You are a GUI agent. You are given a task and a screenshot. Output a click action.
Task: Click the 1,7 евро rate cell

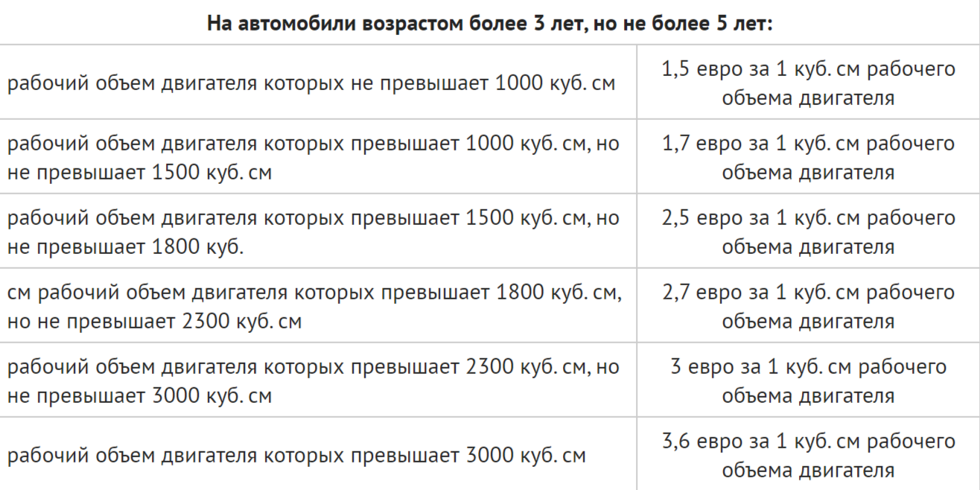pos(809,156)
